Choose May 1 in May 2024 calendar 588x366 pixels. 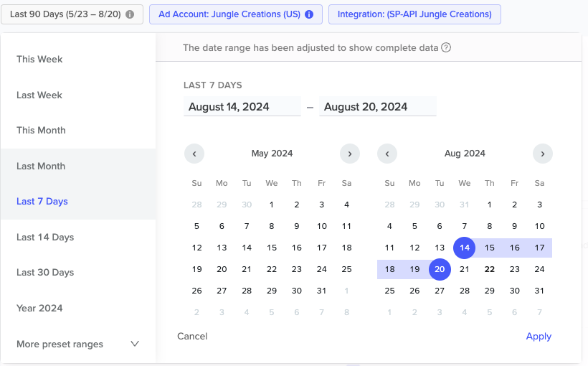[272, 205]
